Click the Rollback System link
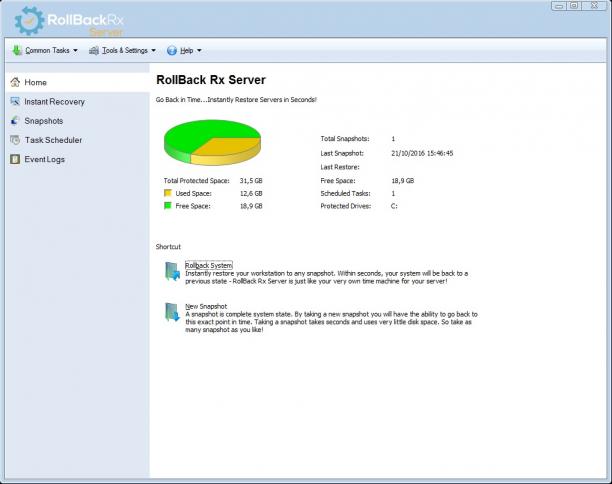Screen dimensions: 612x484 (208, 265)
